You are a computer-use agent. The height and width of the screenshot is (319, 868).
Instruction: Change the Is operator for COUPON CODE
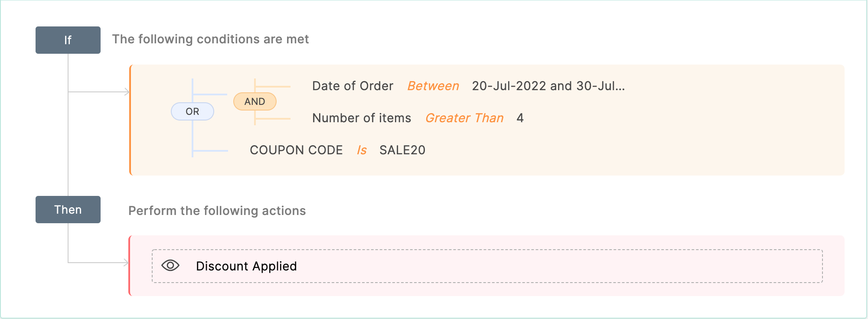pos(362,150)
